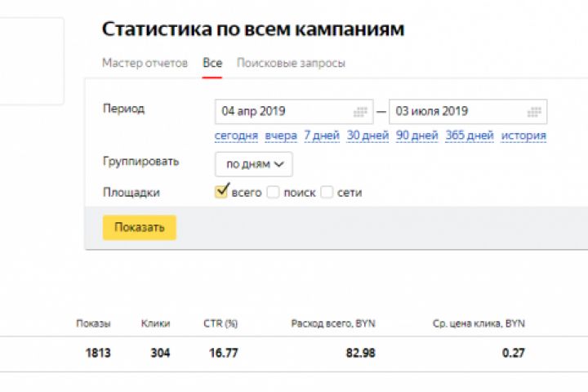Open the «Поисковые запросы» tab
The image size is (588, 392).
(291, 63)
